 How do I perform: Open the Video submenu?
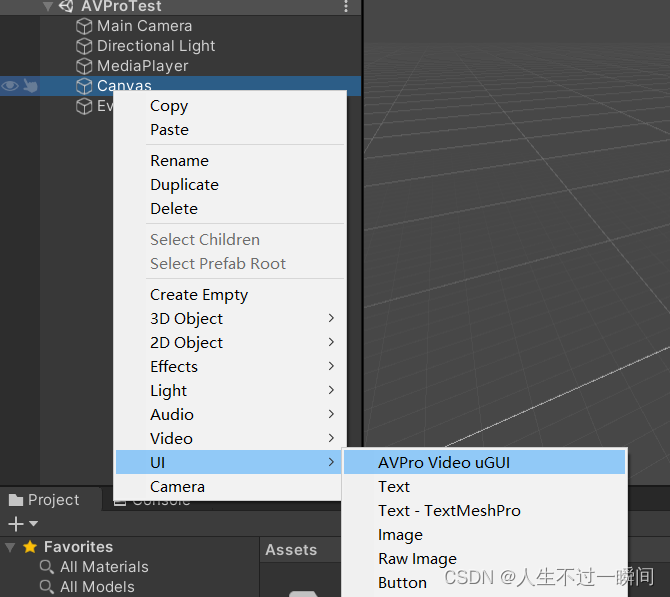tap(230, 438)
